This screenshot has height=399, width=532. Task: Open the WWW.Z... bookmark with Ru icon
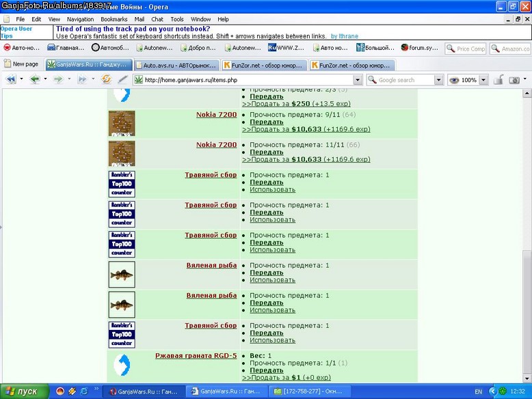286,48
